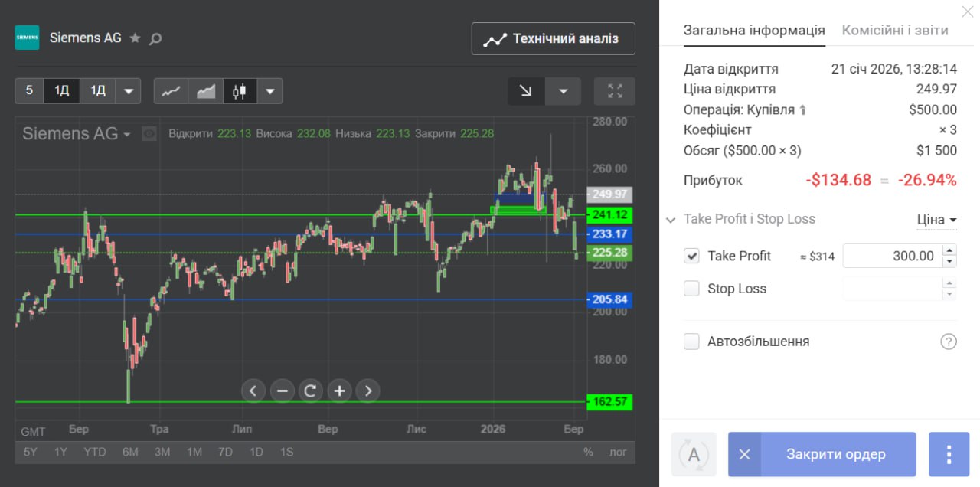Image resolution: width=980 pixels, height=487 pixels.
Task: Collapse Take Profit і Stop Loss section
Action: 671,220
